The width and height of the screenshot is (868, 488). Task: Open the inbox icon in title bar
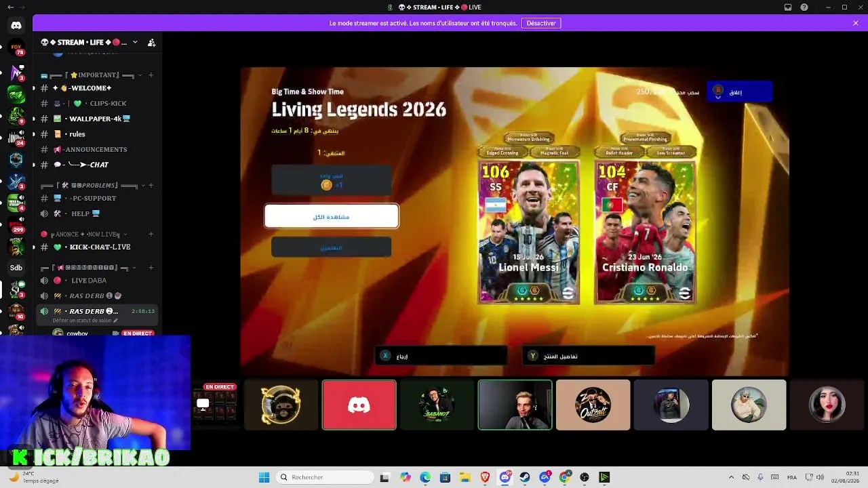(788, 7)
